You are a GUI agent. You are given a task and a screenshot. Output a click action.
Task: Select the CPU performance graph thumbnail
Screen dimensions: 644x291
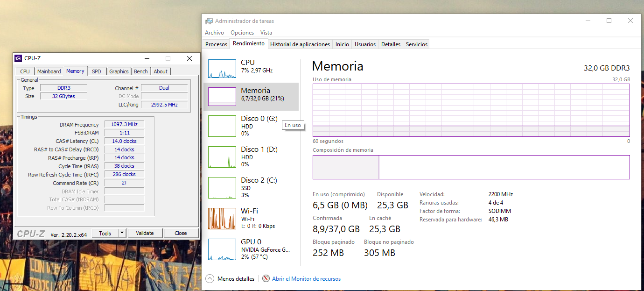tap(222, 69)
